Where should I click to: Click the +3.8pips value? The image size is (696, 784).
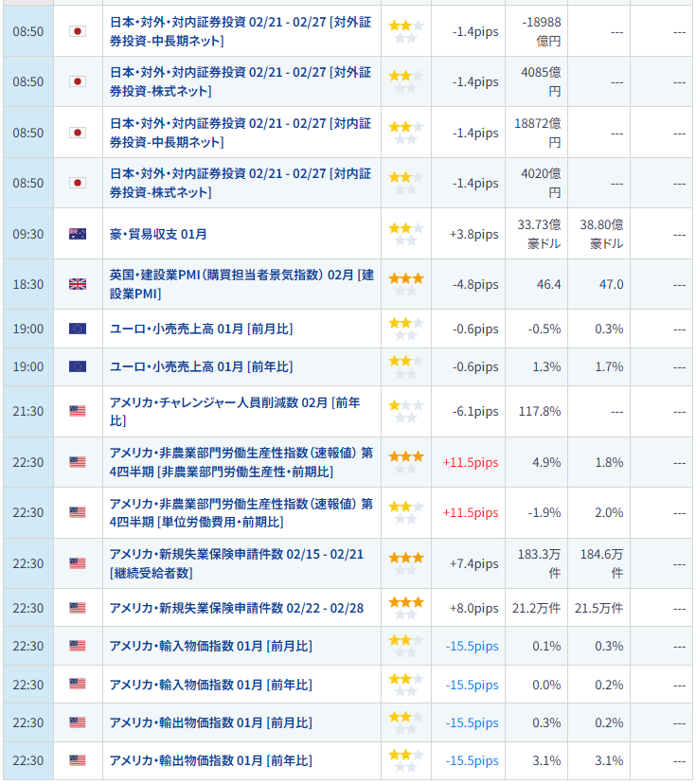pos(474,234)
